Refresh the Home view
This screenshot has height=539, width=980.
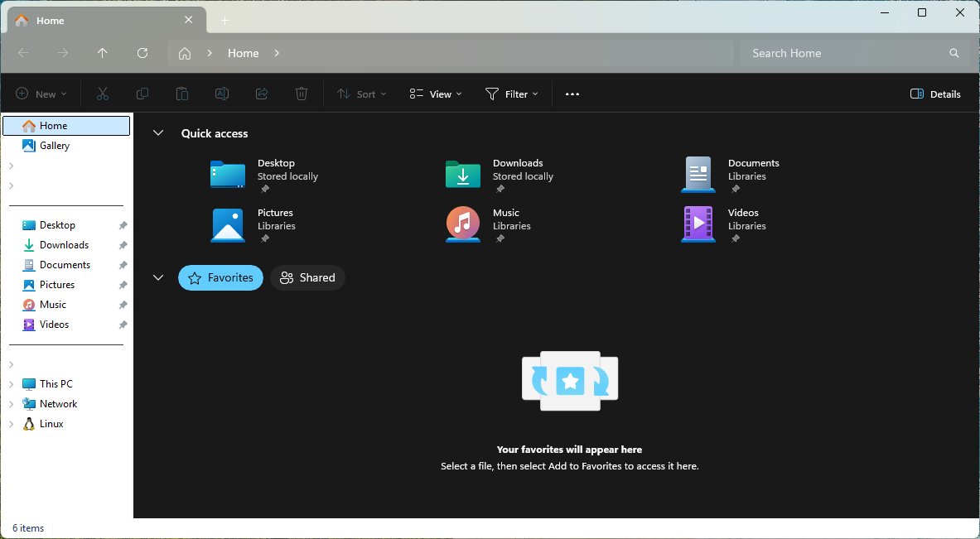(x=142, y=53)
